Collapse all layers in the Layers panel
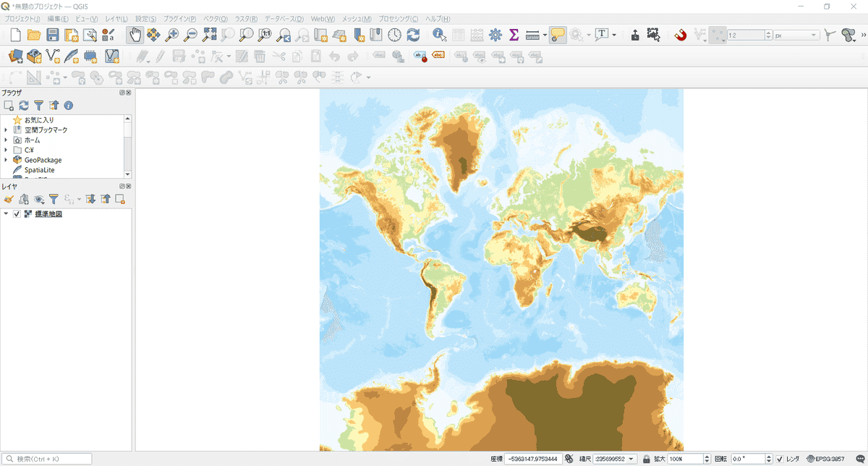Screen dimensions: 868x466 coord(106,199)
